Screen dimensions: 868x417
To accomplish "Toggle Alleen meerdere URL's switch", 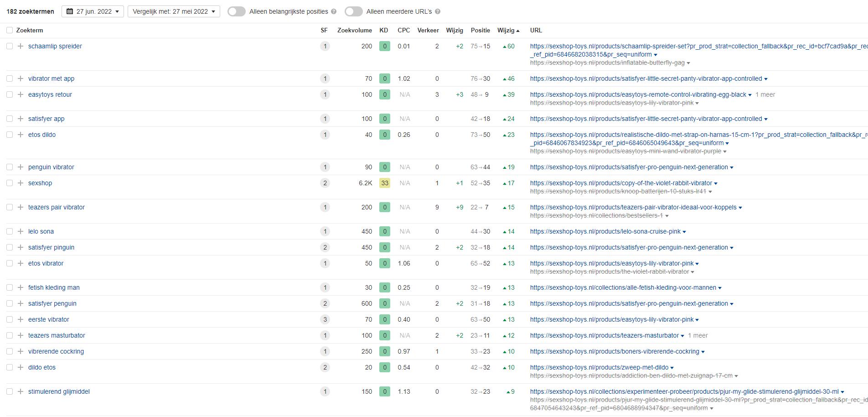I will pyautogui.click(x=354, y=11).
